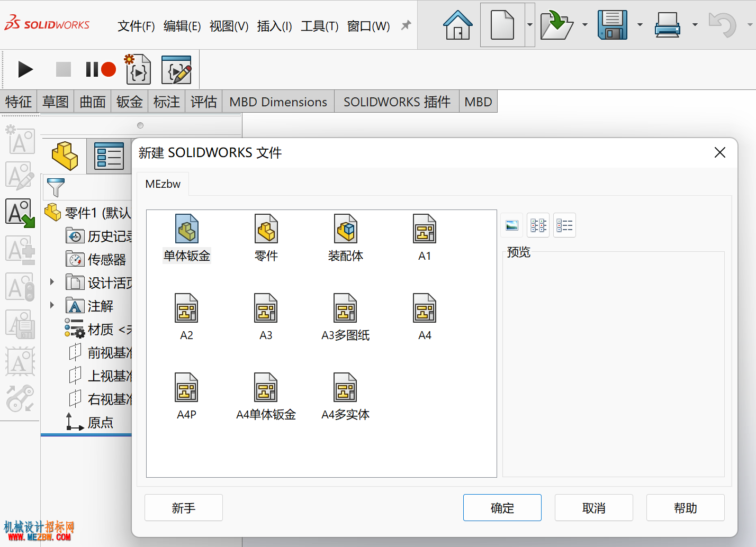The image size is (756, 547).
Task: Choose the A4单体钣金 template
Action: 266,397
